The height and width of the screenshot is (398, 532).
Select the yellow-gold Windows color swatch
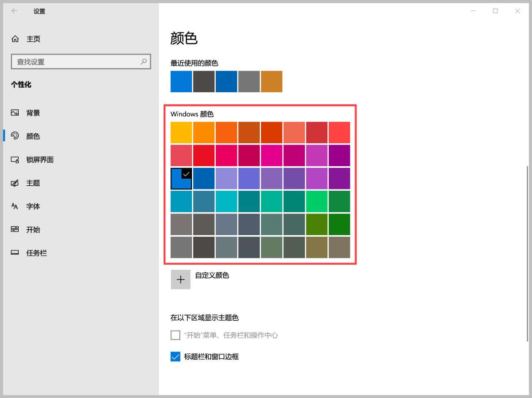click(181, 132)
